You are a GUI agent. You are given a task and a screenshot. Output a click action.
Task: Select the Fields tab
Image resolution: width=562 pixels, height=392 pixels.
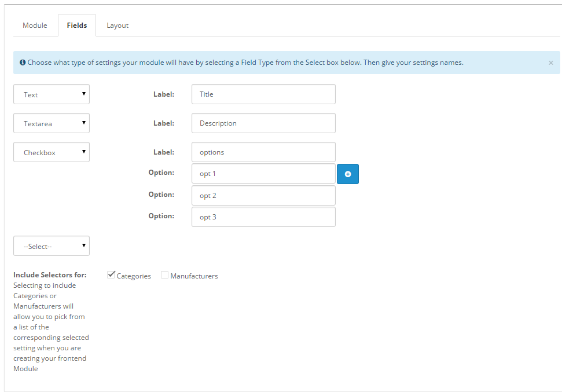coord(77,25)
